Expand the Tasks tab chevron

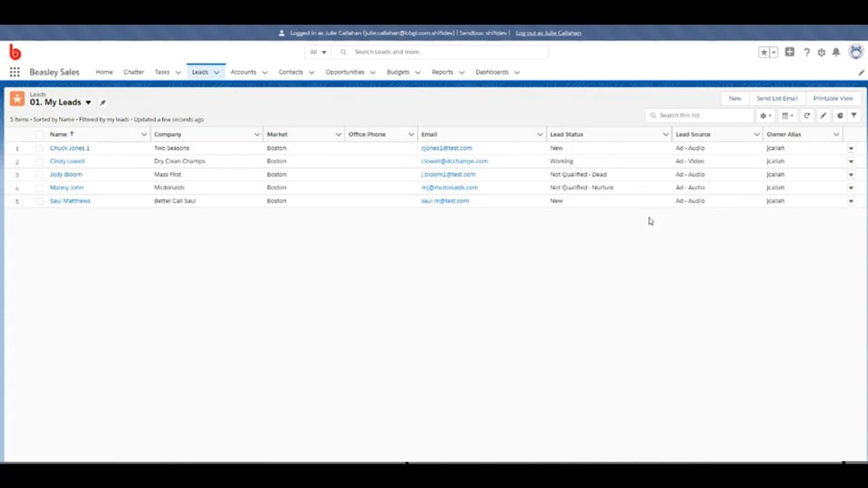[178, 73]
